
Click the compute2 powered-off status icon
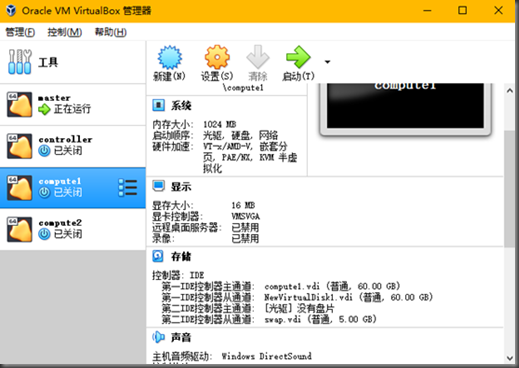point(44,234)
